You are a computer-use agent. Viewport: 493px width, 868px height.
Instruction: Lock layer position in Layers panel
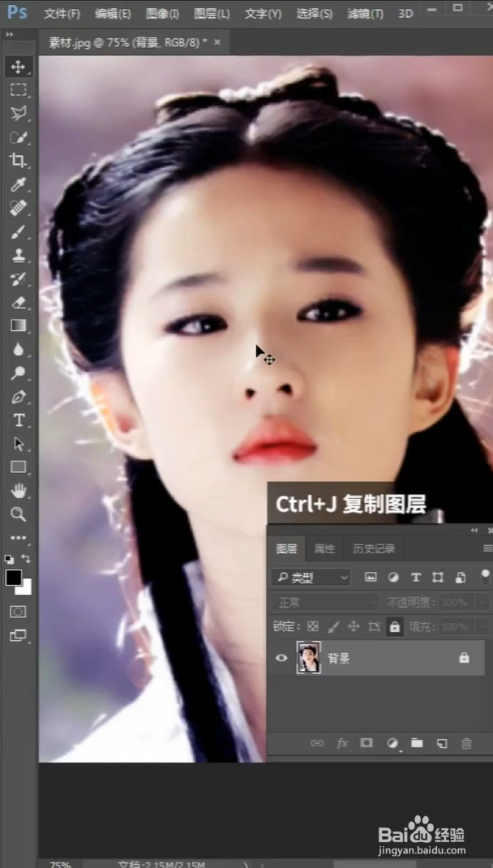354,626
